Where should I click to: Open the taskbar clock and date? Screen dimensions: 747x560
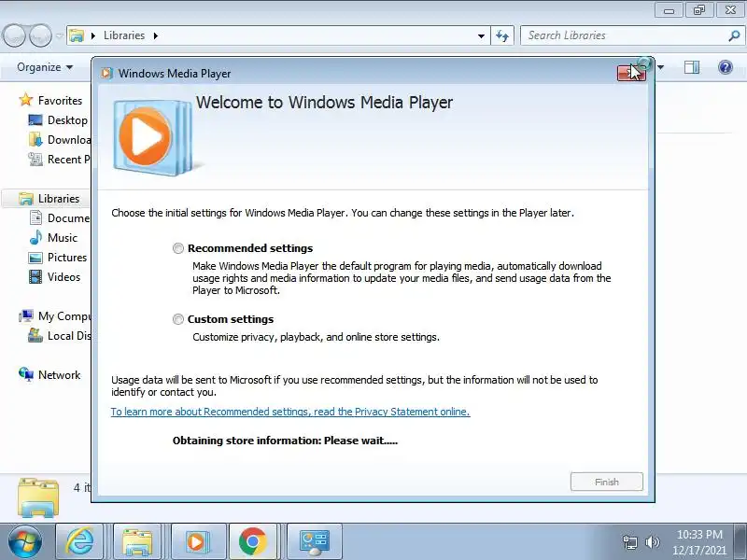pyautogui.click(x=699, y=542)
